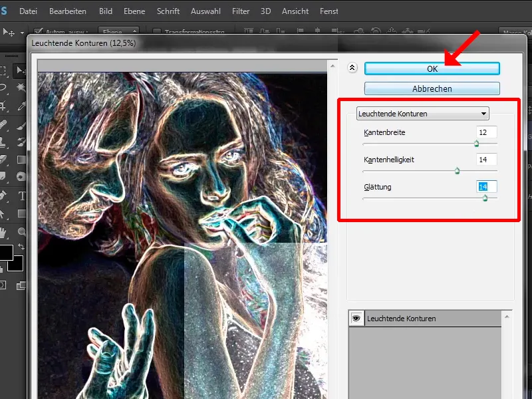Click the filter preview image
Screen dimensions: 532x399
[x=182, y=235]
